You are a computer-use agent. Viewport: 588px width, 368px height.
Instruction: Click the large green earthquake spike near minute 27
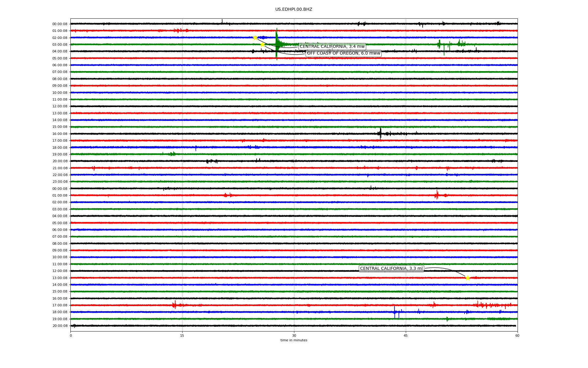tap(277, 43)
